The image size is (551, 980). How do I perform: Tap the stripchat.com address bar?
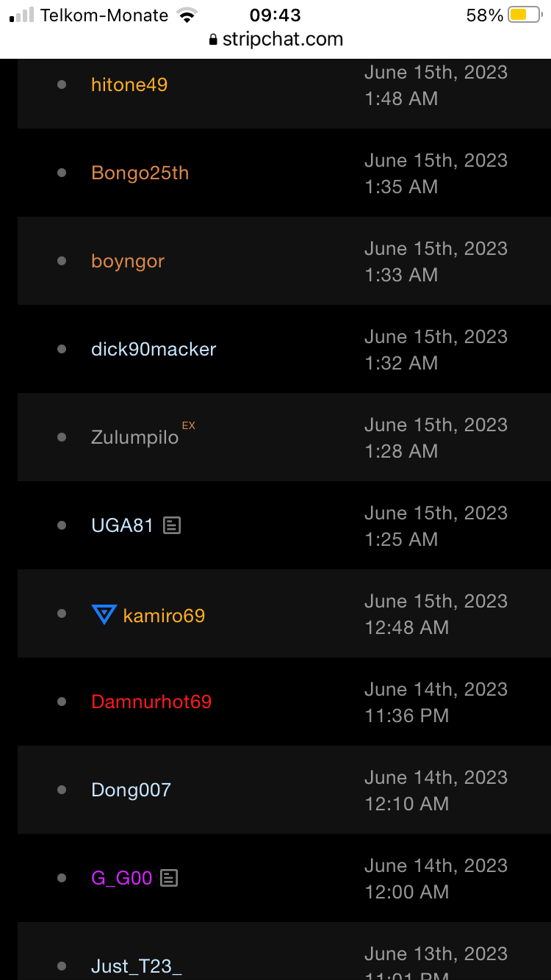tap(282, 40)
